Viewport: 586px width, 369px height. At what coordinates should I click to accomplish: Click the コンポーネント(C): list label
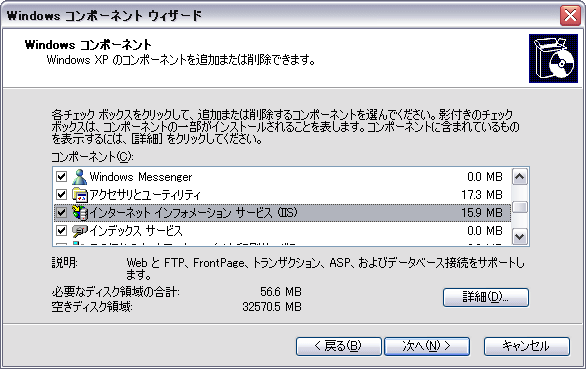[92, 156]
